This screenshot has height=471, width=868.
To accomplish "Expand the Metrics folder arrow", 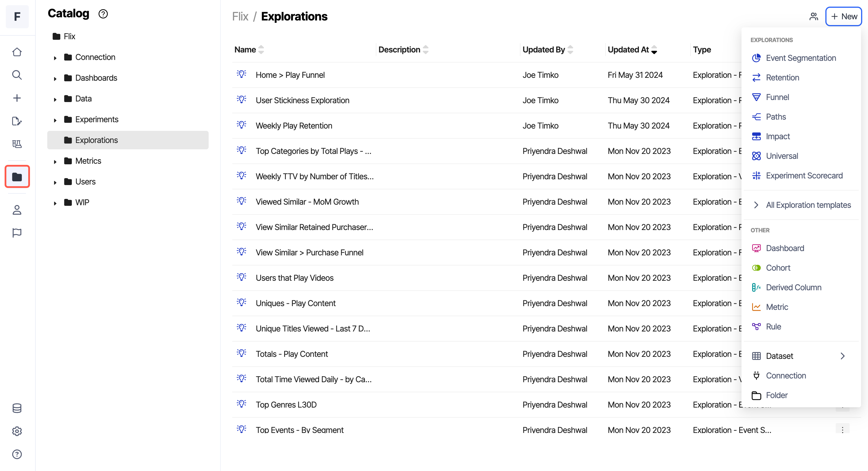I will pos(55,161).
